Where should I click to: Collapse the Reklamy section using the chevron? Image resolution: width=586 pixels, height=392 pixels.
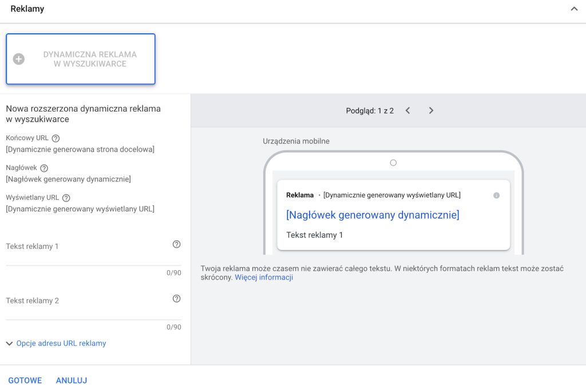tap(574, 9)
